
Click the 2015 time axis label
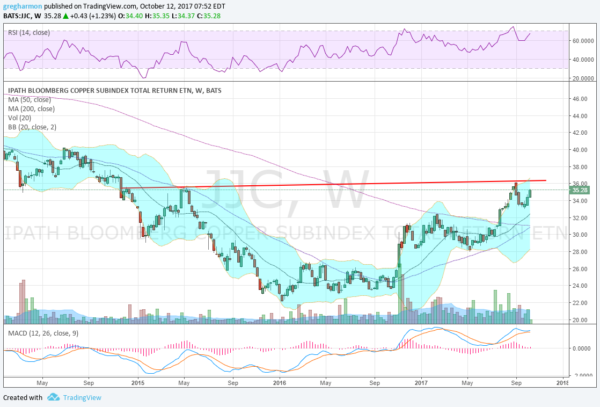[138, 383]
